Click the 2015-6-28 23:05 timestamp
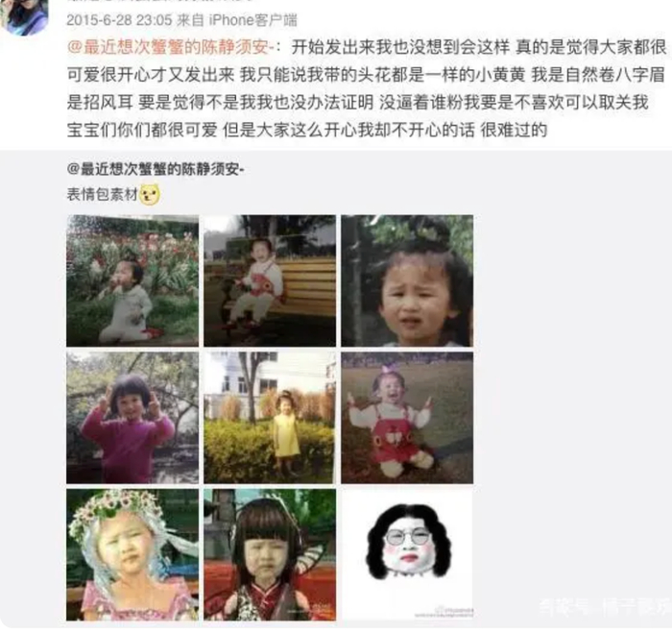Image resolution: width=672 pixels, height=633 pixels. pos(119,20)
